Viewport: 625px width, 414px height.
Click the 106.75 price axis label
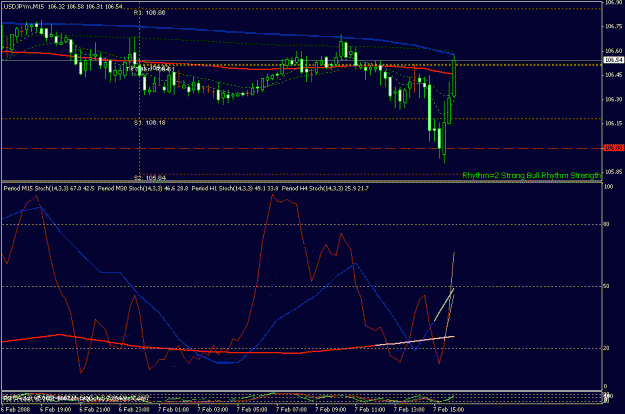(613, 27)
